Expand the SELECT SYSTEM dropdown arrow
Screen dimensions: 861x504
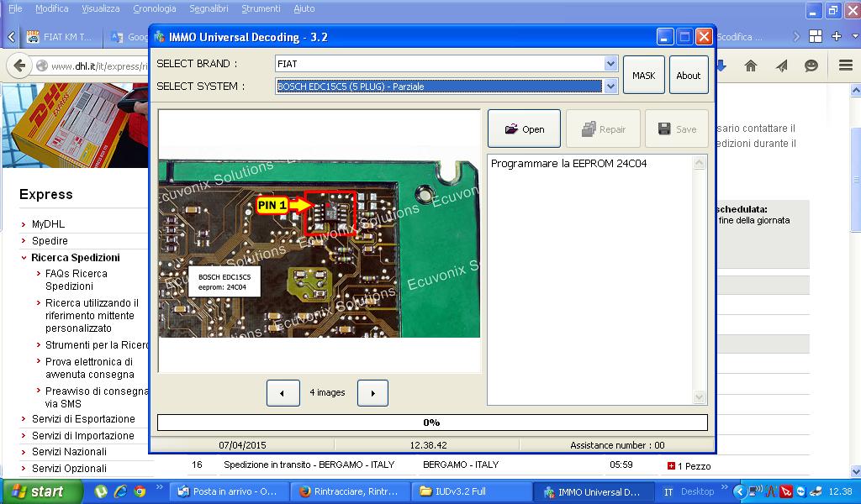tap(610, 87)
